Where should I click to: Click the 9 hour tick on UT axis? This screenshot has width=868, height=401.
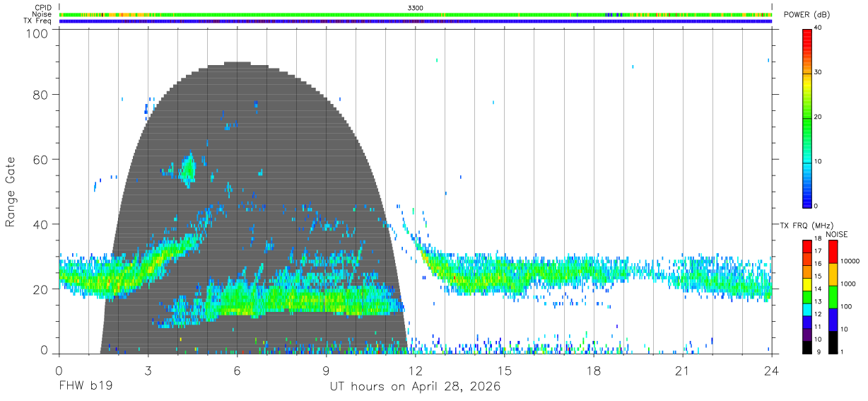coord(326,371)
